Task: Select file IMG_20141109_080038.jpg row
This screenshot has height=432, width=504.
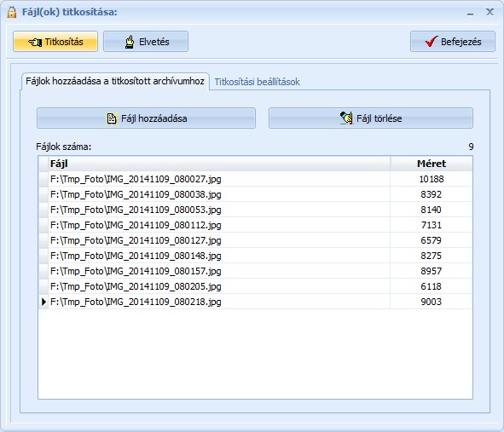Action: (x=256, y=194)
